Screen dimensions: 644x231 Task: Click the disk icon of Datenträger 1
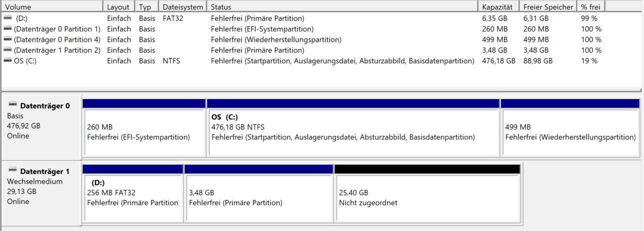[12, 170]
